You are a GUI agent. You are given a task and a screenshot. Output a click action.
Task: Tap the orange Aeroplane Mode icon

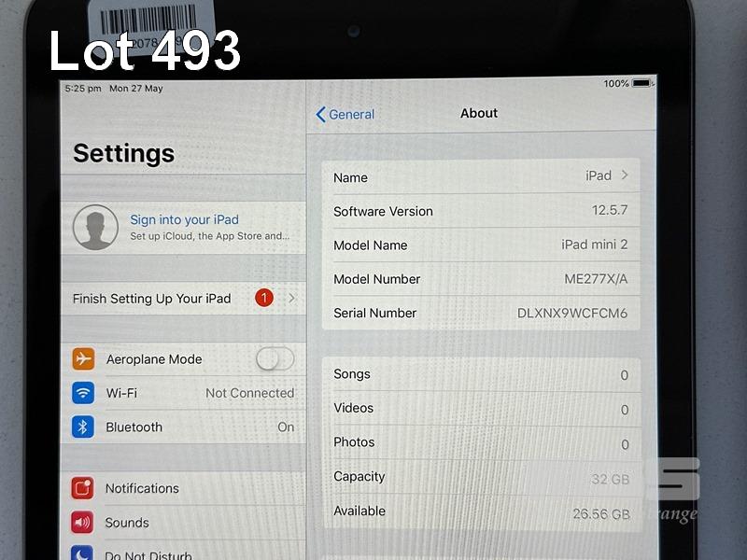pos(84,359)
